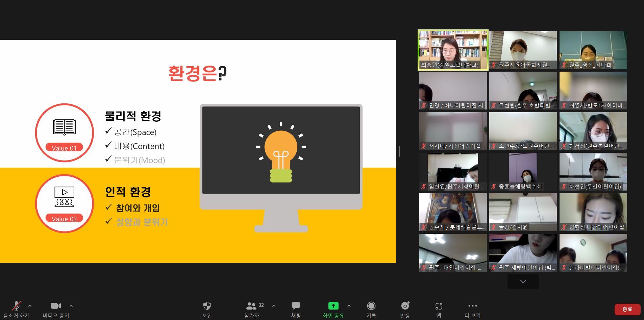Viewport: 644px width, 320px height.
Task: Start recording with the 기록 icon
Action: 371,306
